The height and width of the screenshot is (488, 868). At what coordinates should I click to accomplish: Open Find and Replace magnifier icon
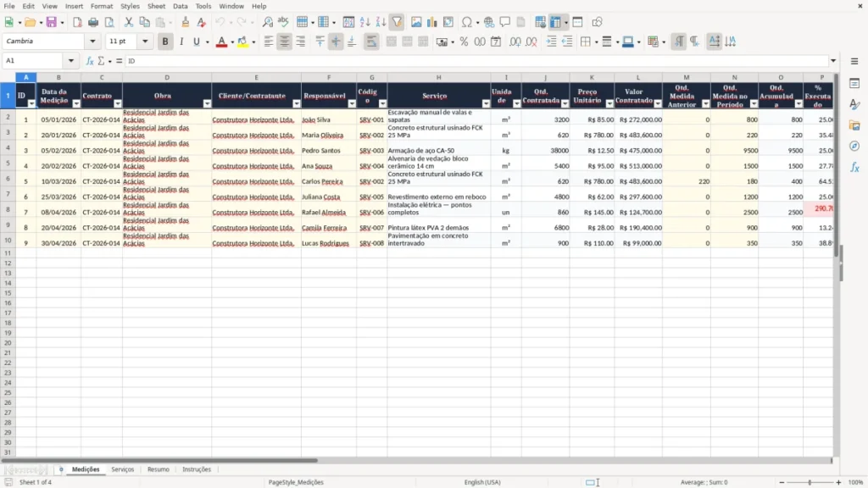click(267, 22)
